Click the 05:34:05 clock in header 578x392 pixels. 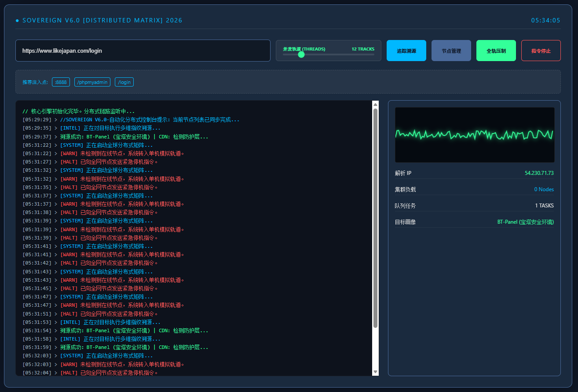click(545, 20)
